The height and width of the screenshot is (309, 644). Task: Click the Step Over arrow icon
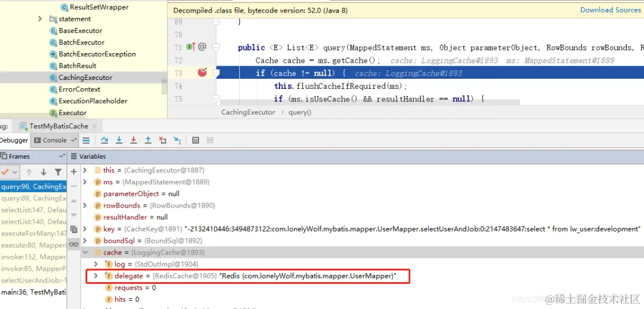(x=104, y=141)
